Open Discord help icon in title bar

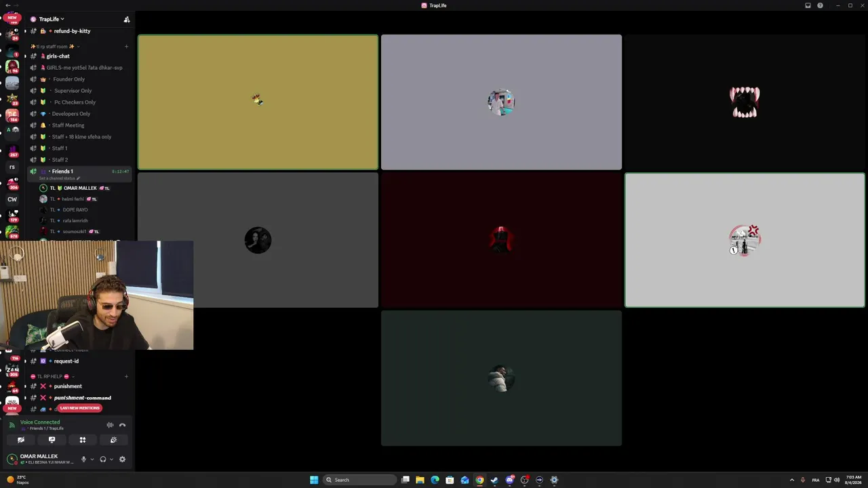(820, 5)
